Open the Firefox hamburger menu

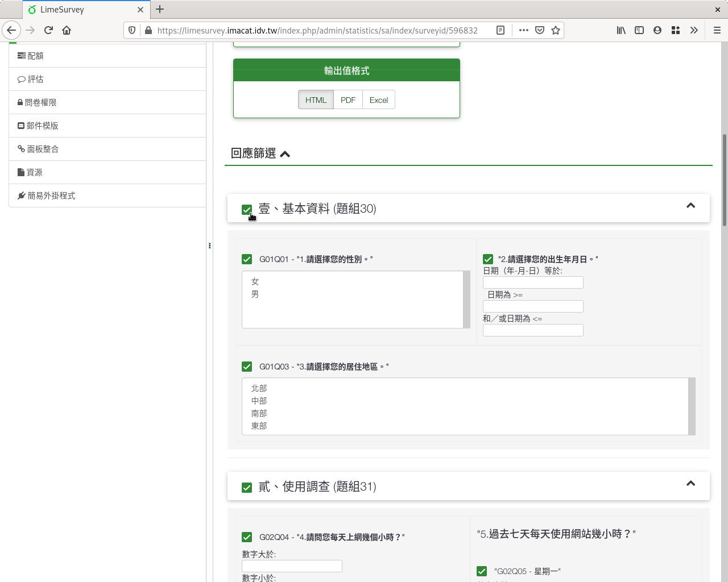[717, 30]
